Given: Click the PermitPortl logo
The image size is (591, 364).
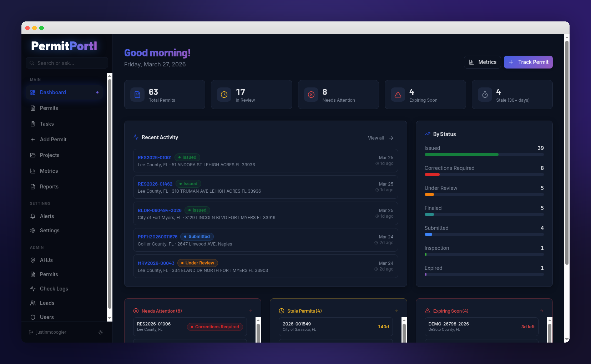Looking at the screenshot, I should pos(64,46).
